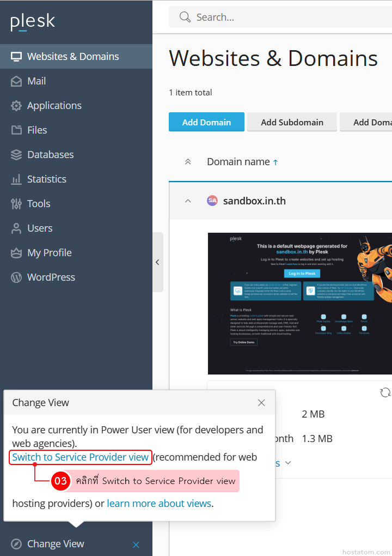
Task: Open the learn more about views link
Action: click(159, 503)
